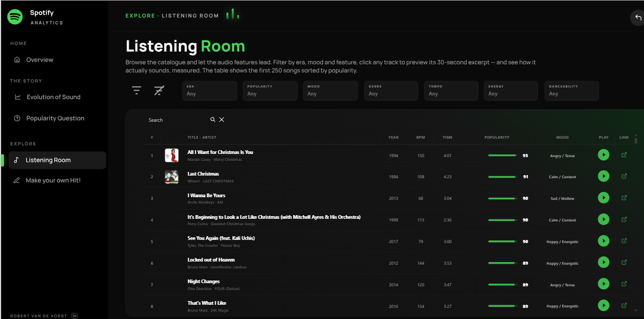Play See You Again preview
Screen dimensions: 644x319
coord(603,241)
